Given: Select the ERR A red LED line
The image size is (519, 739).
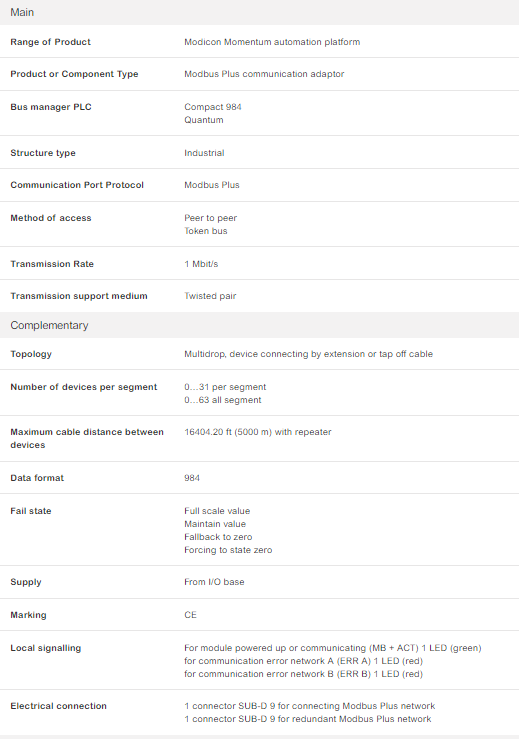Looking at the screenshot, I should pos(303,661).
